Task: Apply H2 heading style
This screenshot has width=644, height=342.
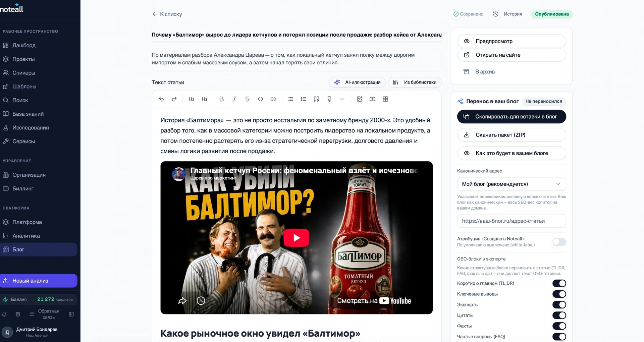Action: (x=192, y=99)
